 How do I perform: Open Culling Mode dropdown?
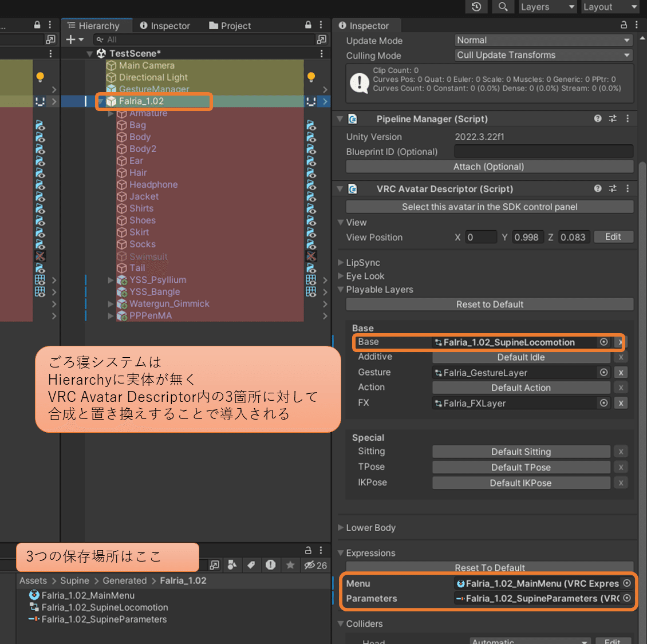(x=543, y=55)
